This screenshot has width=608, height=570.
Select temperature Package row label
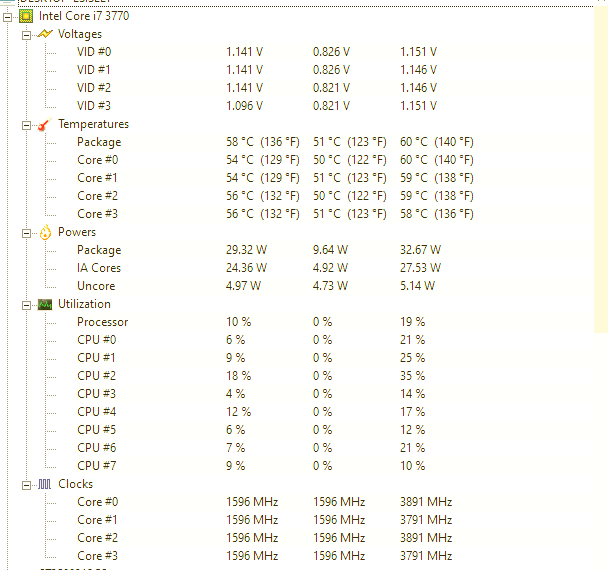coord(99,142)
